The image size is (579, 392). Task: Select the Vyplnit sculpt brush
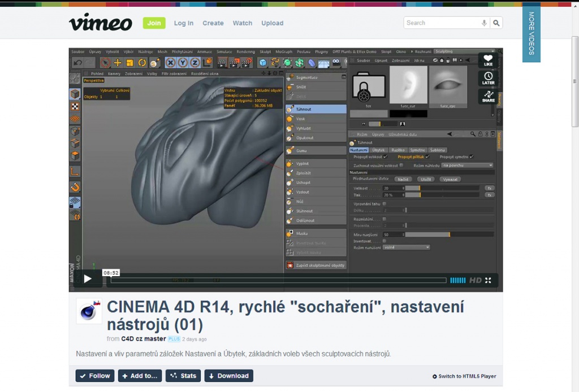tap(316, 163)
